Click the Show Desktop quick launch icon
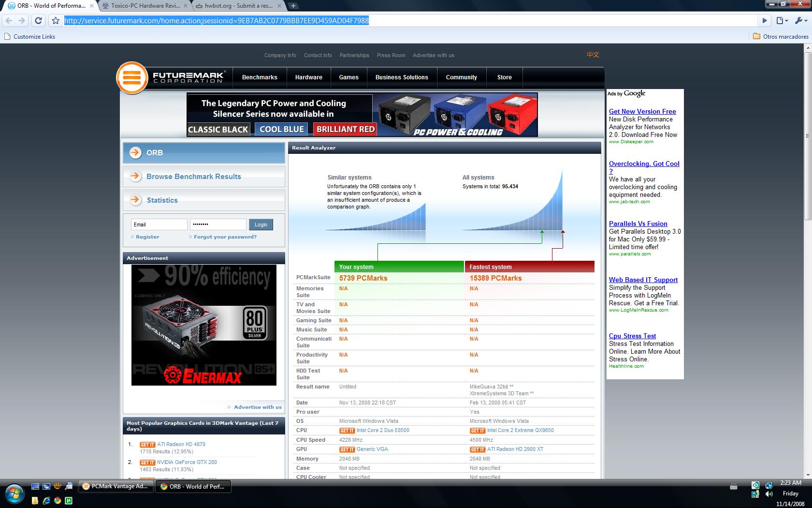Viewport: 812px width, 508px height. coord(35,486)
